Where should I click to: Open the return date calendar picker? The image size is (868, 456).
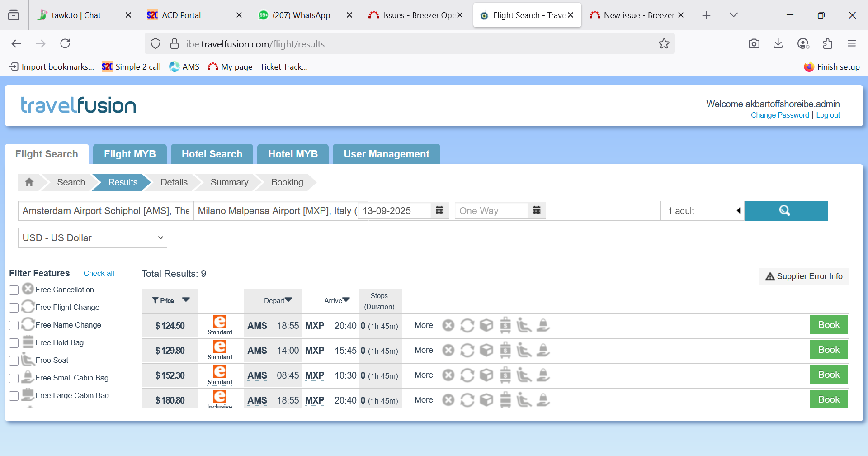(x=537, y=211)
